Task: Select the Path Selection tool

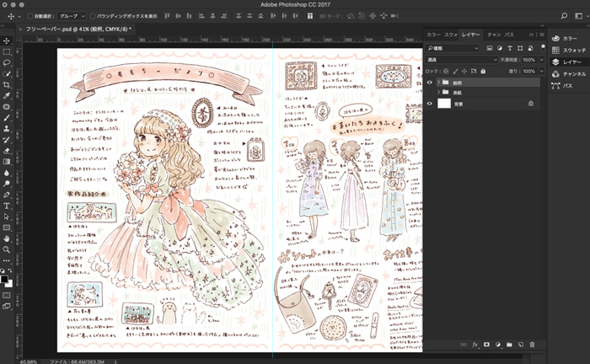Action: 7,217
